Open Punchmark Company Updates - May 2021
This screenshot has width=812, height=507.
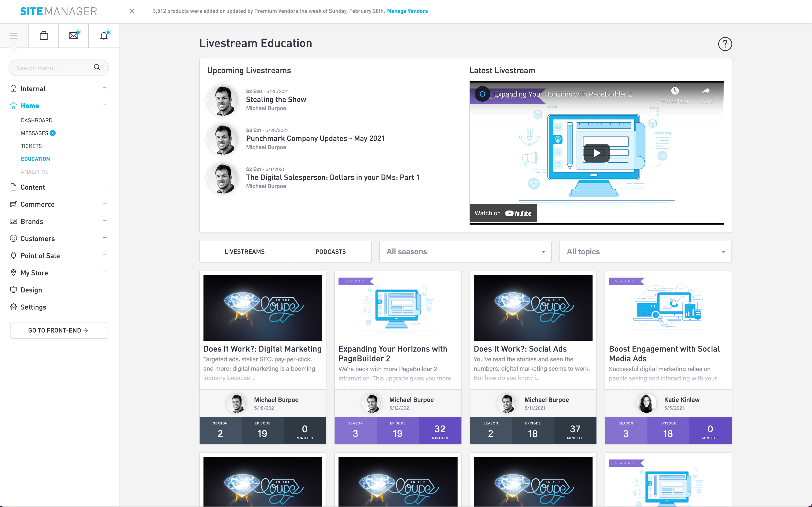[x=315, y=138]
